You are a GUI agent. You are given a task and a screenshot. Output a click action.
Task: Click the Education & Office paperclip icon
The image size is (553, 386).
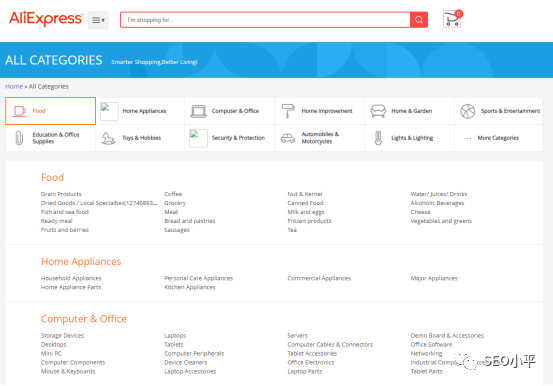coord(19,138)
